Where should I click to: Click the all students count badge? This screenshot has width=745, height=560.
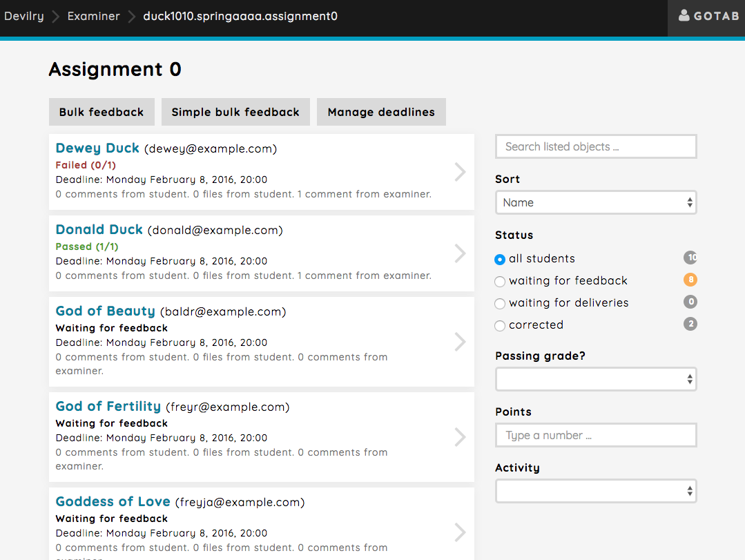690,258
